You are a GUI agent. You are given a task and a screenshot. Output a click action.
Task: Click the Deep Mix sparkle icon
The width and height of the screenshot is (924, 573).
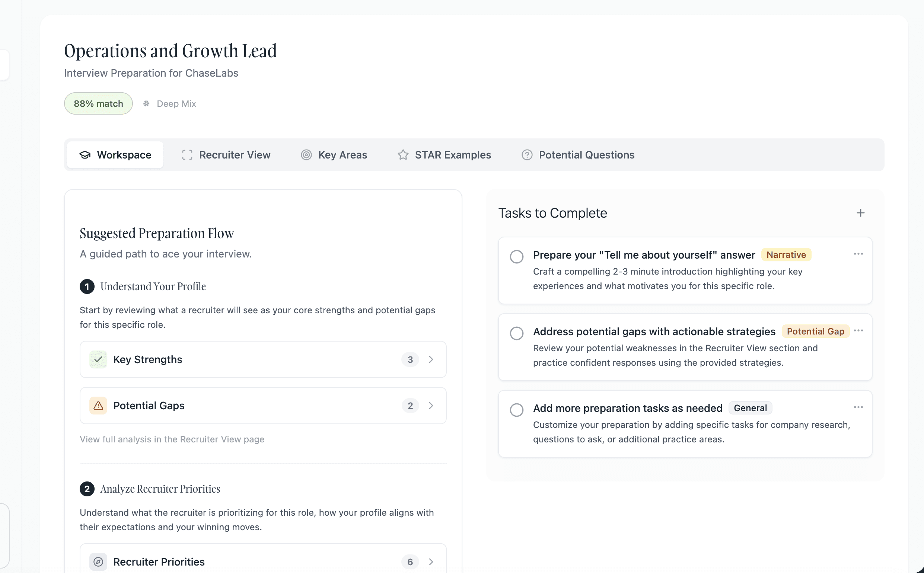pos(146,103)
